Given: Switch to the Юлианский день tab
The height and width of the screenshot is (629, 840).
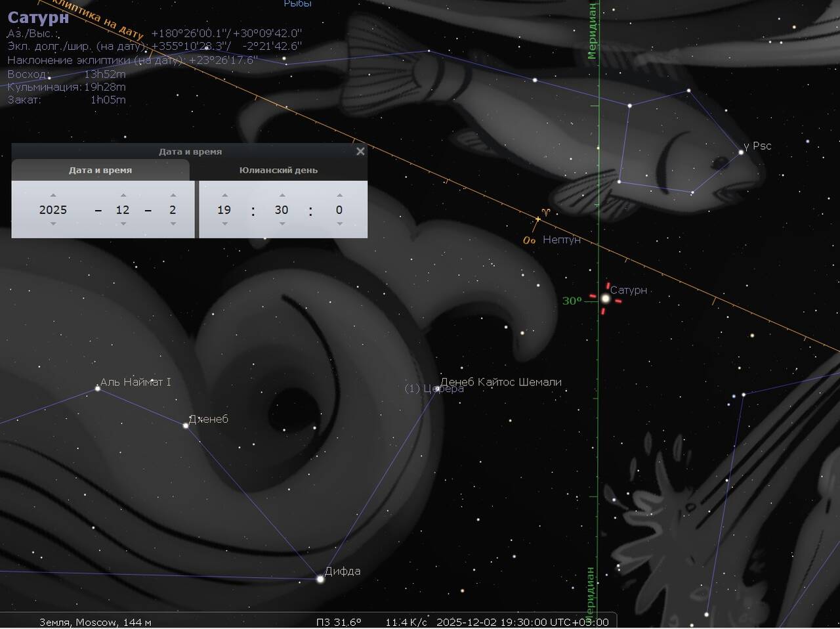Looking at the screenshot, I should click(x=278, y=170).
